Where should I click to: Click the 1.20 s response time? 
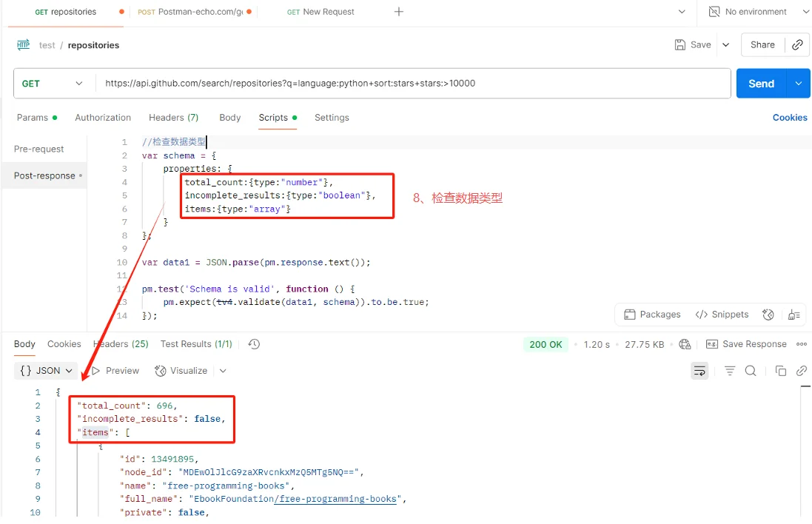click(x=597, y=344)
